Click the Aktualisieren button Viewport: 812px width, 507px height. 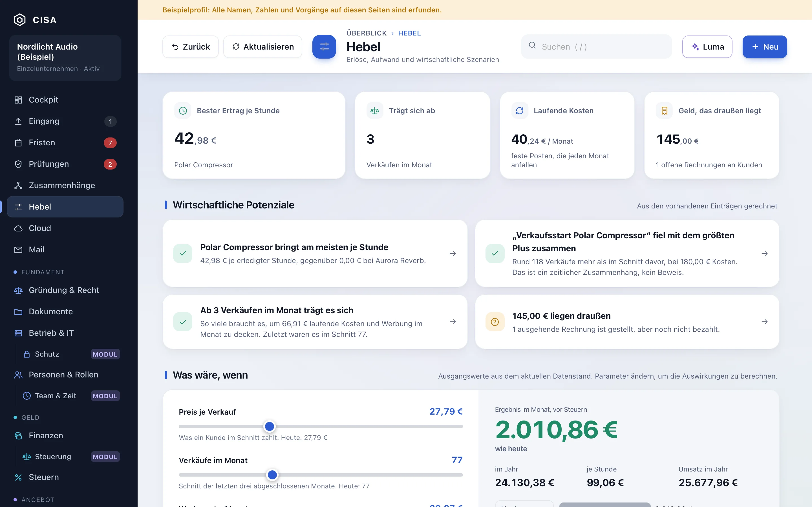tap(263, 46)
